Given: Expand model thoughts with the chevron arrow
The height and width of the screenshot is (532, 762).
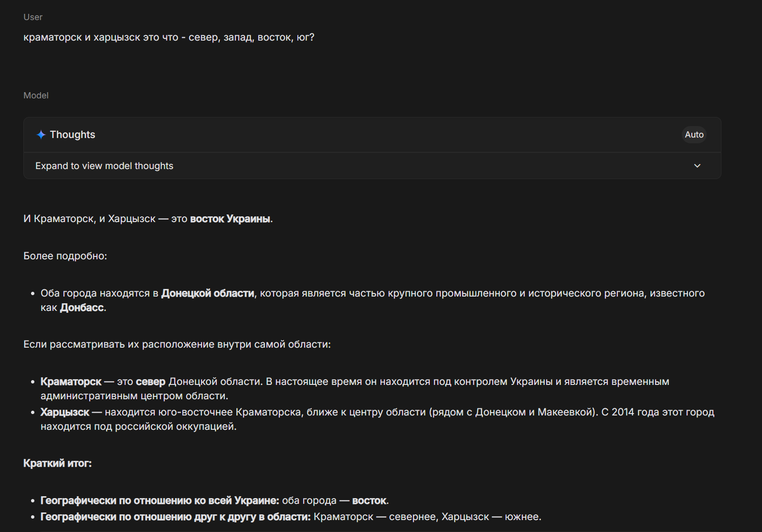Looking at the screenshot, I should (x=697, y=166).
